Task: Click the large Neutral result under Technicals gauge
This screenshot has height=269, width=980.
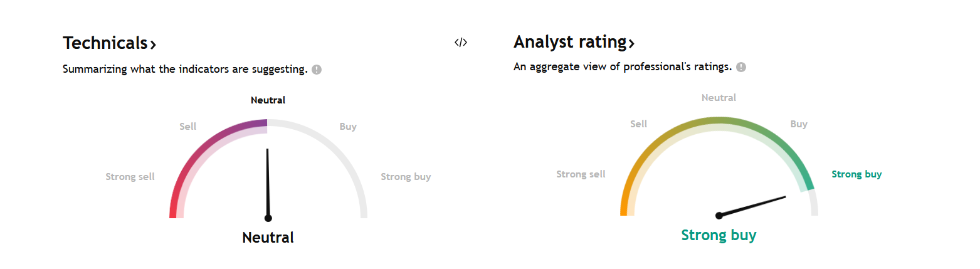Action: pyautogui.click(x=268, y=238)
